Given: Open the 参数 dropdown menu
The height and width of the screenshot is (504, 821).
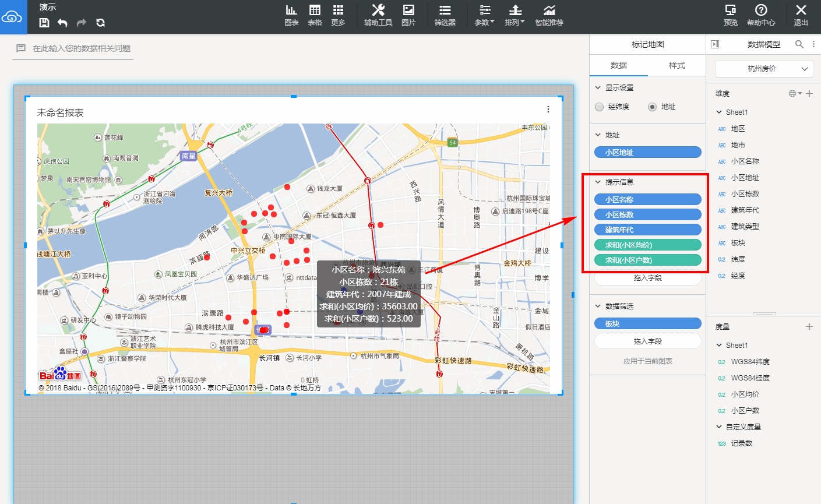Looking at the screenshot, I should point(484,15).
